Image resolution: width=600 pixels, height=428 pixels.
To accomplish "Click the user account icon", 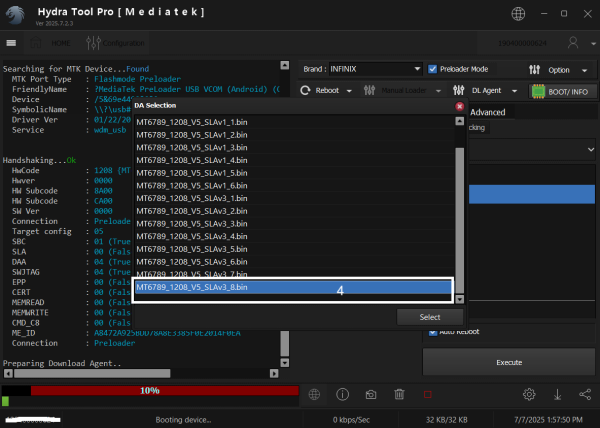I will click(x=573, y=42).
